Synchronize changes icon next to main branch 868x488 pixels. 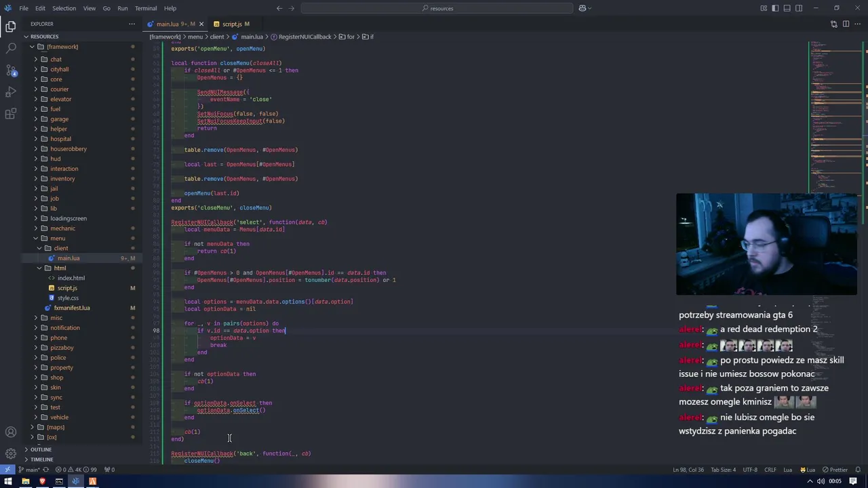point(46,470)
